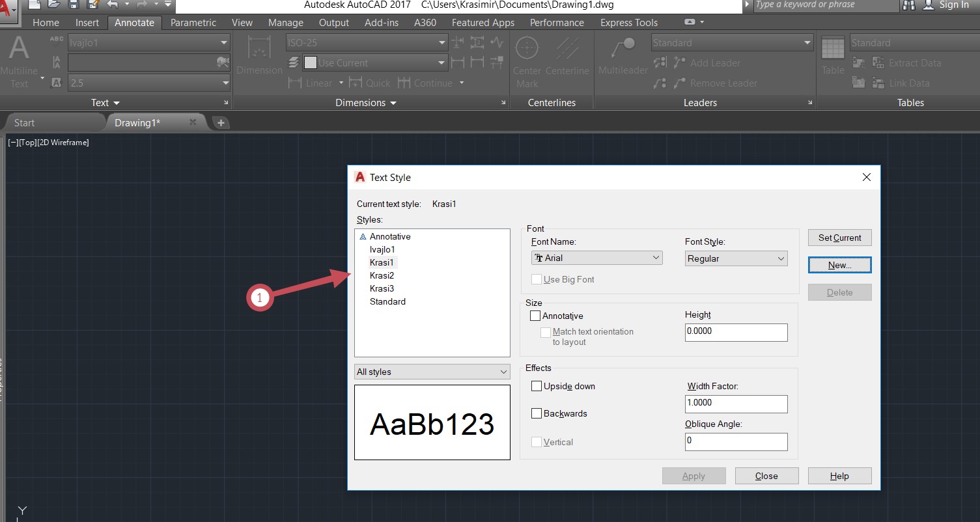
Task: Open the 2.5 text height dropdown
Action: [x=149, y=83]
